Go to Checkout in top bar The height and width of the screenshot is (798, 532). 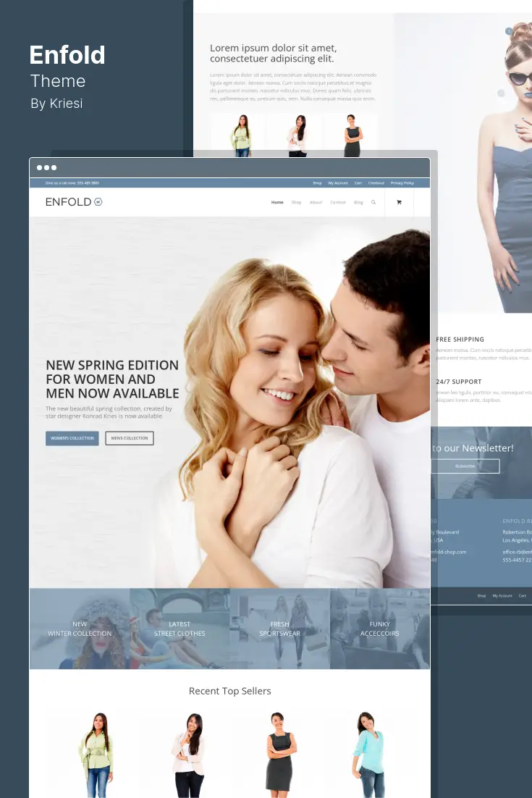coord(376,182)
